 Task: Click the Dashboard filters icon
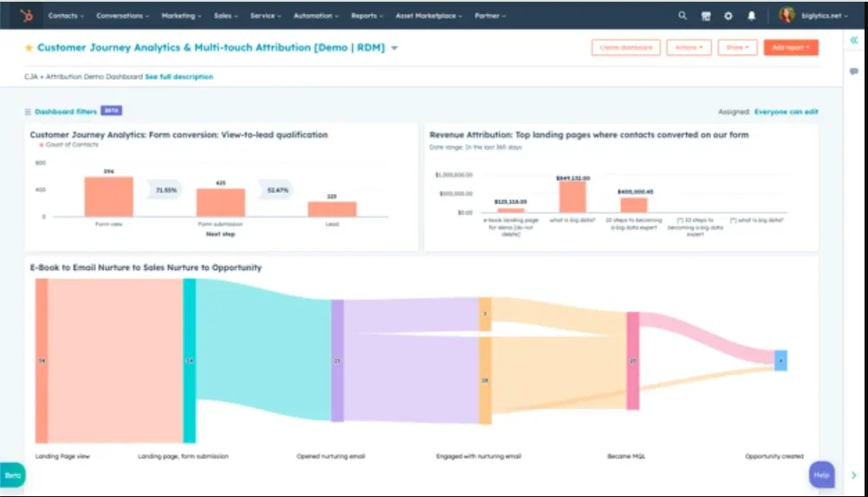(28, 112)
